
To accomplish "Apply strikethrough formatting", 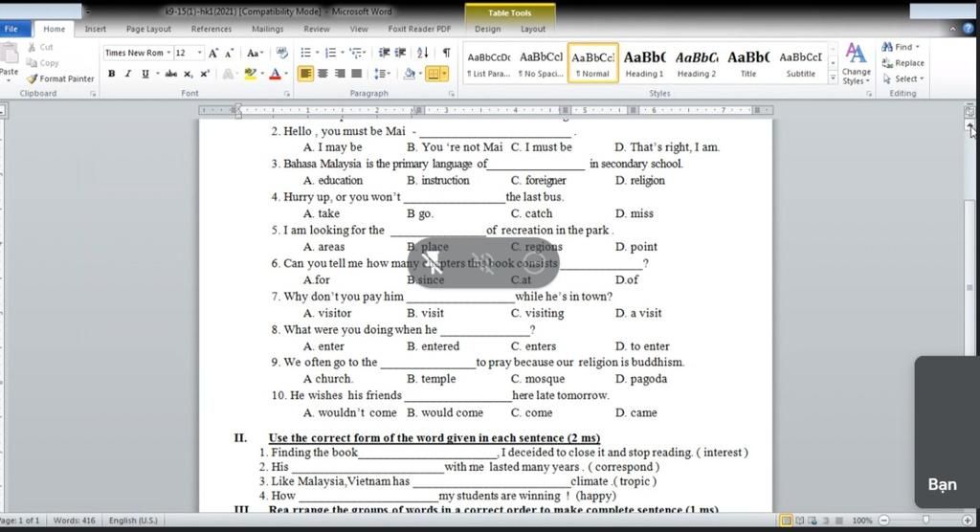I will click(x=171, y=74).
